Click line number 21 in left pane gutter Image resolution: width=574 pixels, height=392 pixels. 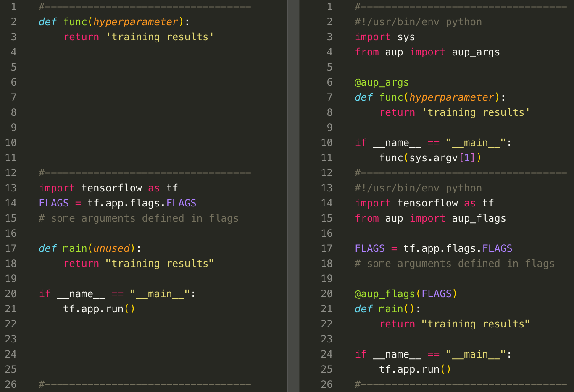coord(11,309)
